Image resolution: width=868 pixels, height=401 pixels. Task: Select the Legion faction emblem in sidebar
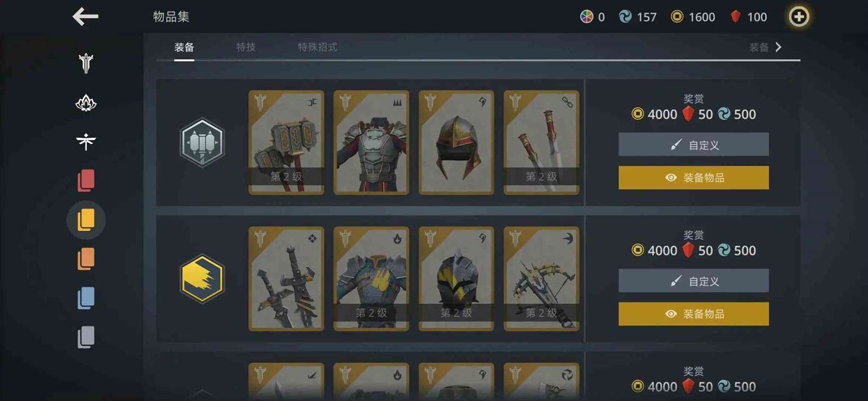pyautogui.click(x=86, y=63)
